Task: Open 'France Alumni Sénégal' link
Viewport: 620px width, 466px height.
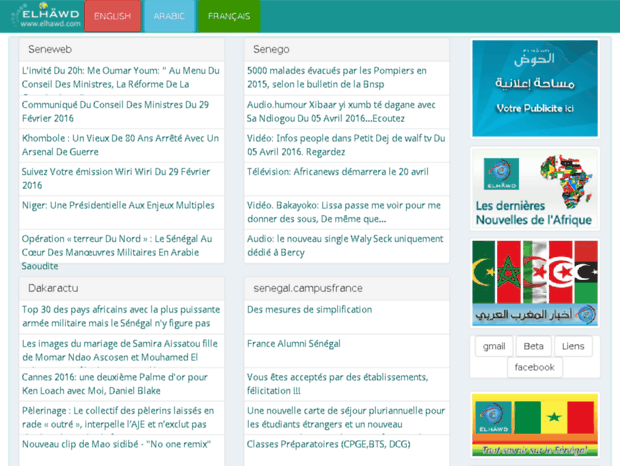Action: 347,351
